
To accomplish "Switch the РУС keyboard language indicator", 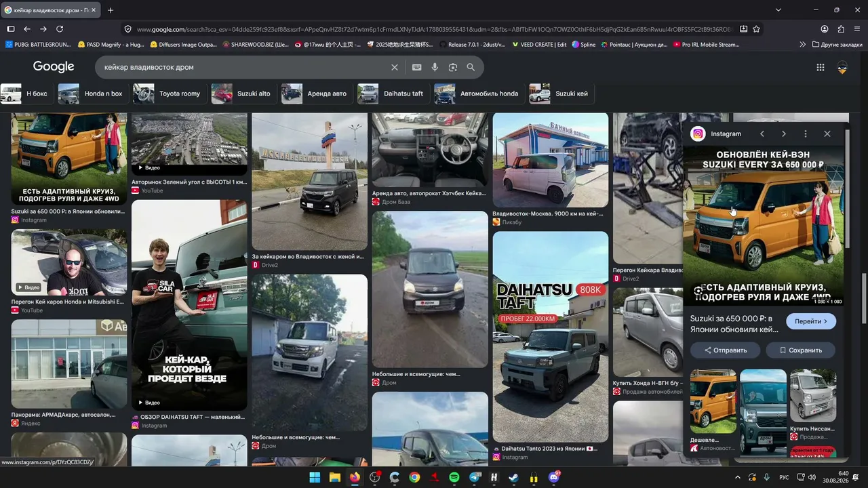I will 785,477.
